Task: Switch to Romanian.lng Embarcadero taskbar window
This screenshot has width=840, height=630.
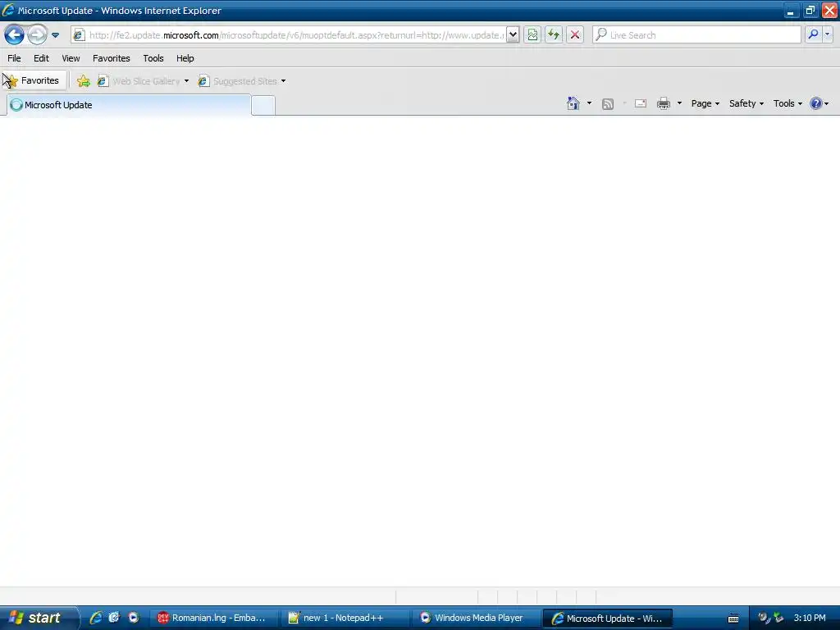Action: (214, 619)
